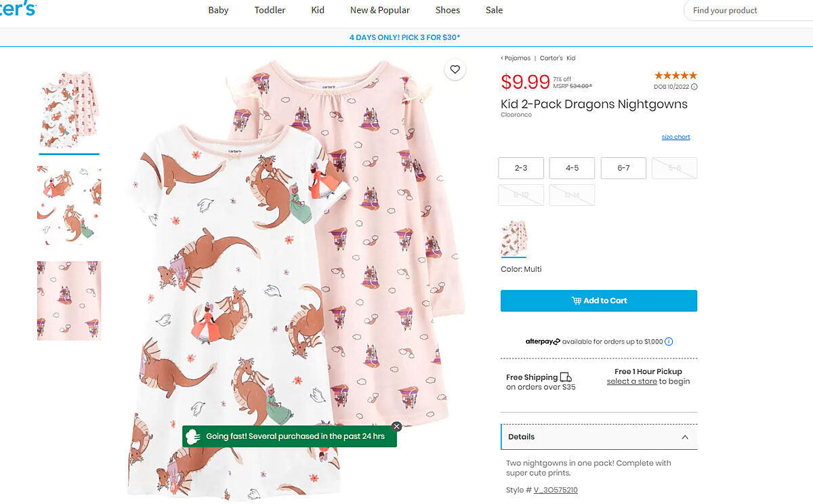This screenshot has height=504, width=813.
Task: Open the Toddler menu
Action: point(270,10)
